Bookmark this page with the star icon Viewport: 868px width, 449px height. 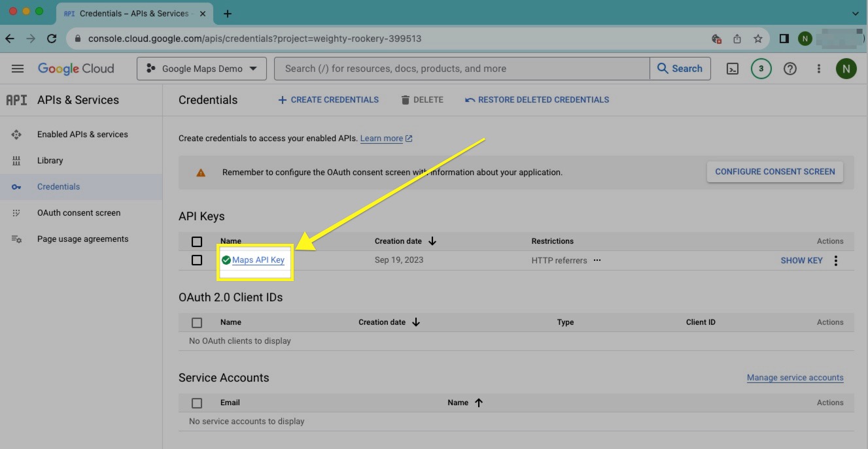[x=758, y=39]
